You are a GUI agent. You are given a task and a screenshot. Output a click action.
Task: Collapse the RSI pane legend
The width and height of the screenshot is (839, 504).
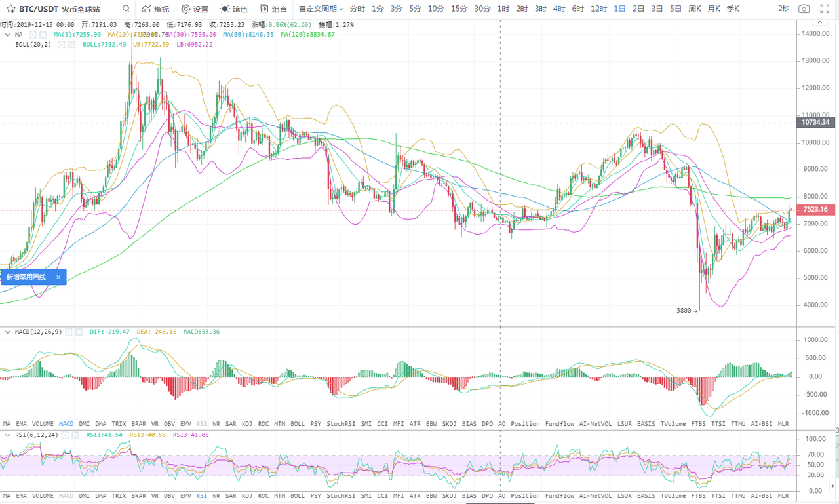pos(7,435)
